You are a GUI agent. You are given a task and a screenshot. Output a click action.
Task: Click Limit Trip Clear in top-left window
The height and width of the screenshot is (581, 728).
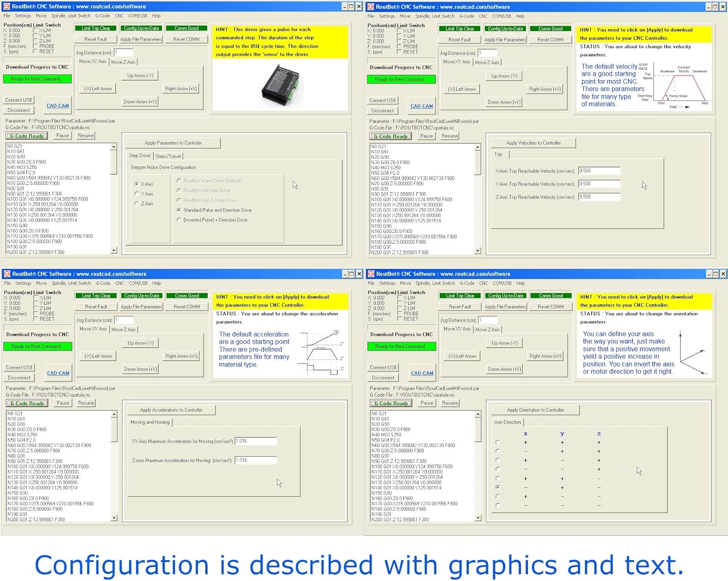[x=96, y=28]
